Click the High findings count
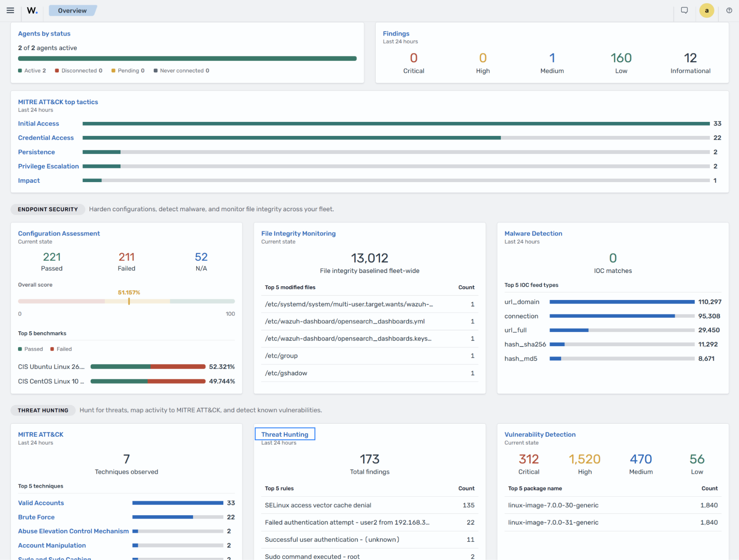739x560 pixels. [x=483, y=58]
